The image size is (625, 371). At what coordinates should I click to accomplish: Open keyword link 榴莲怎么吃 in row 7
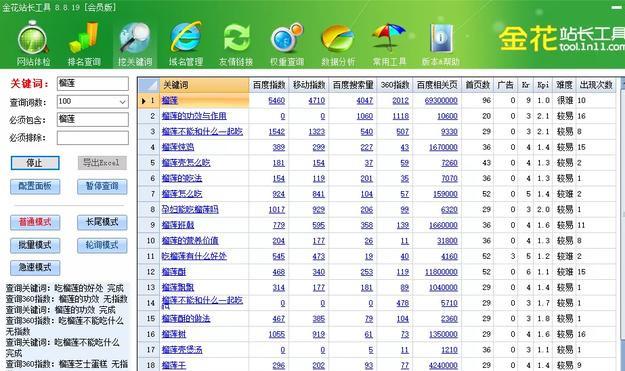182,194
